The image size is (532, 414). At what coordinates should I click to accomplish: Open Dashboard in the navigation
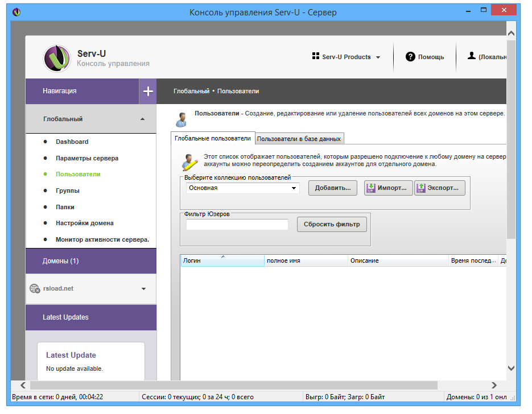click(72, 142)
